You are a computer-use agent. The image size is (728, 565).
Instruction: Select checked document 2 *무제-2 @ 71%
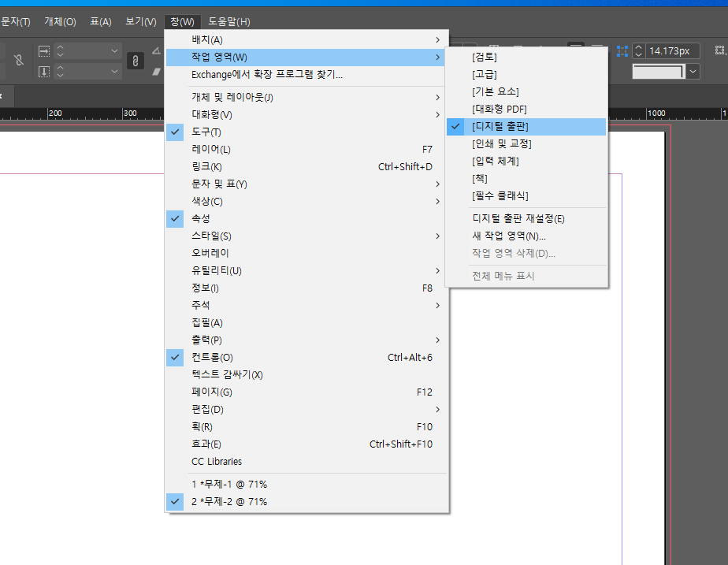click(x=305, y=501)
